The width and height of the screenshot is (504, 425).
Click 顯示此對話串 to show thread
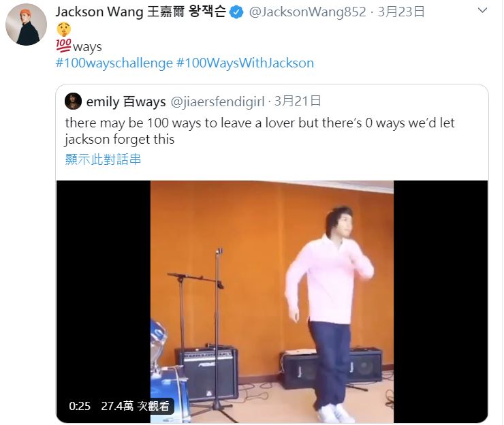click(x=103, y=159)
